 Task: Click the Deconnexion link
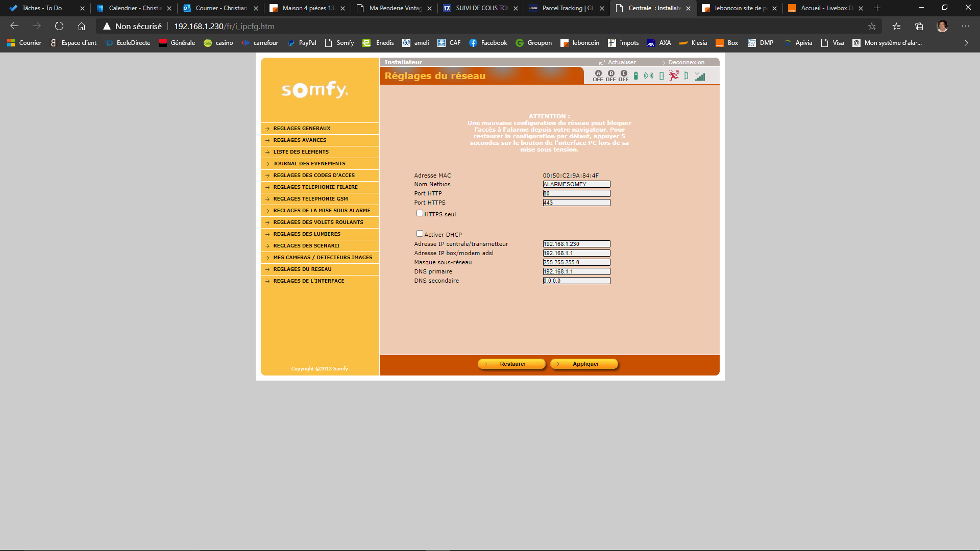(x=685, y=62)
